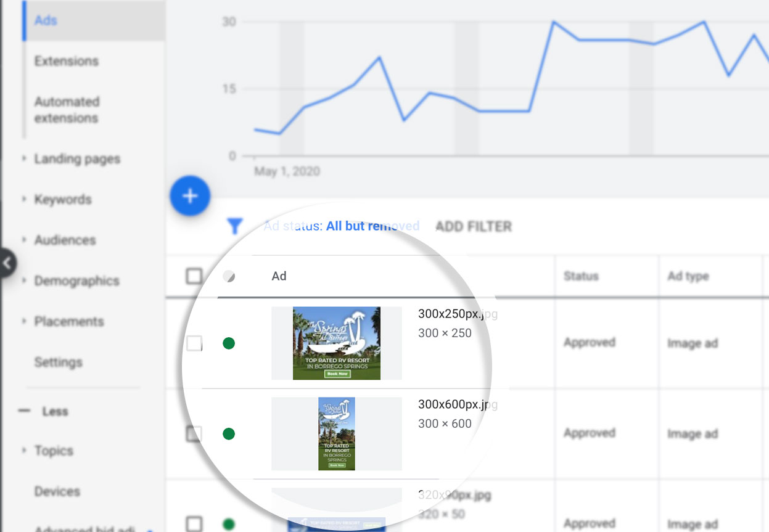Expand the Audiences sidebar section

tap(64, 240)
